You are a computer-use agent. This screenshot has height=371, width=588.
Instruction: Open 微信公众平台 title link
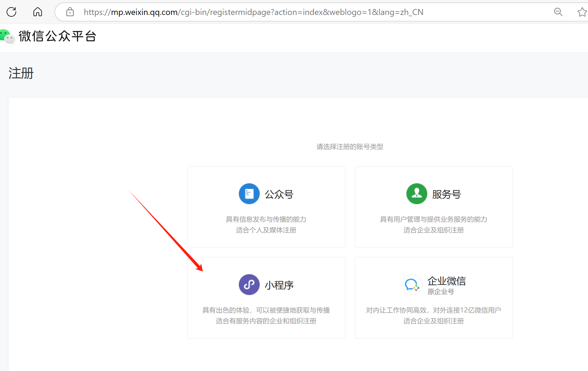pyautogui.click(x=57, y=36)
